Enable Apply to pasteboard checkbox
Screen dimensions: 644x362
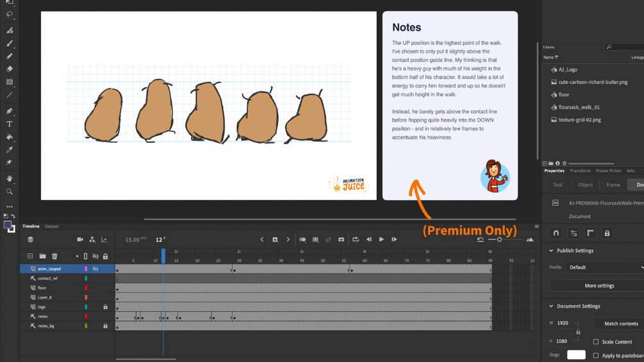[x=596, y=356]
